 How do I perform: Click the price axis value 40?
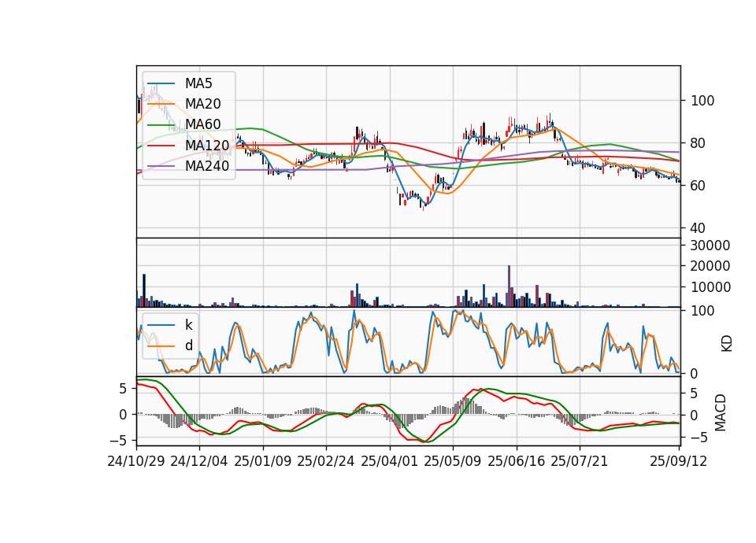699,228
